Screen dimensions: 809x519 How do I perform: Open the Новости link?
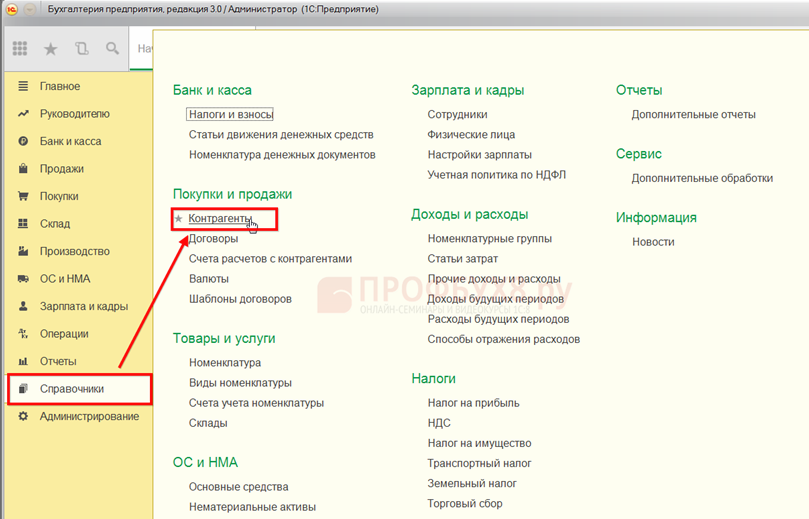click(653, 242)
